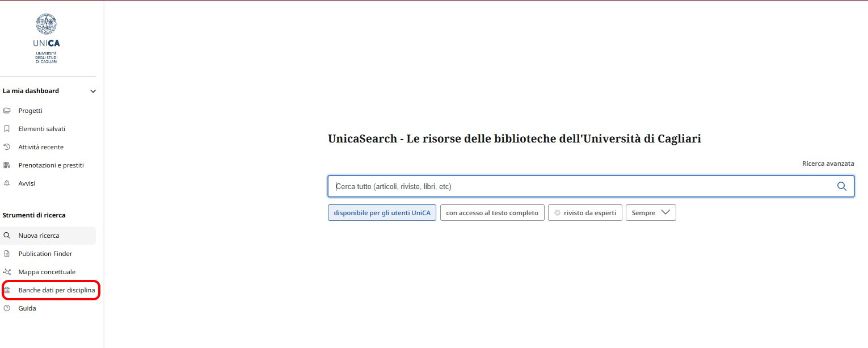Click the Avvisi bell icon
Image resolution: width=868 pixels, height=348 pixels.
click(7, 183)
